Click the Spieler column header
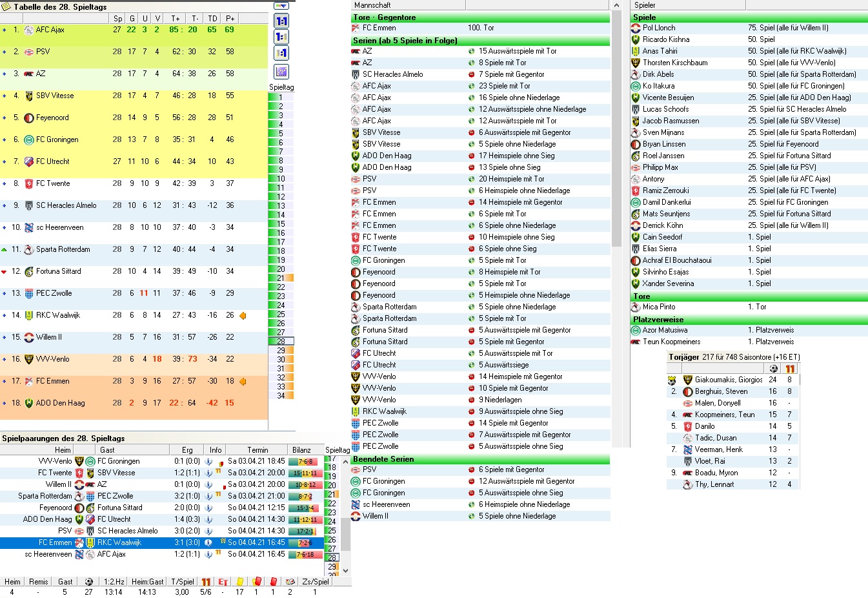Image resolution: width=868 pixels, height=598 pixels. (688, 5)
